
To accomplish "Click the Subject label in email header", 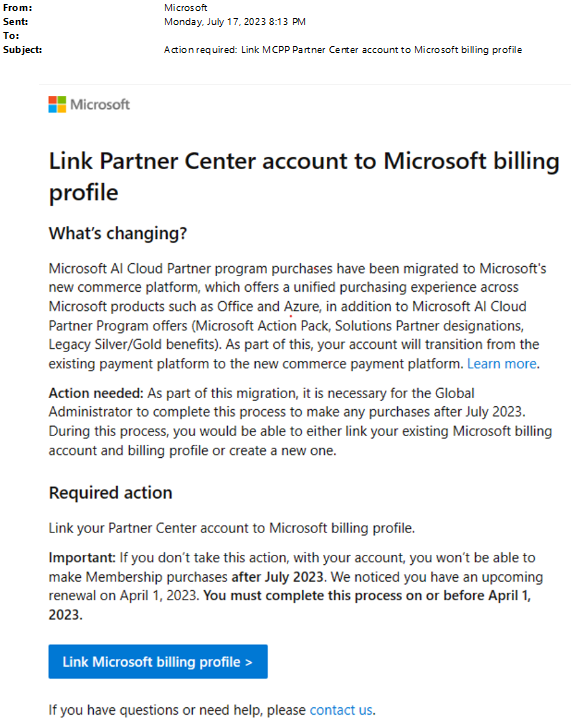I will pyautogui.click(x=22, y=50).
